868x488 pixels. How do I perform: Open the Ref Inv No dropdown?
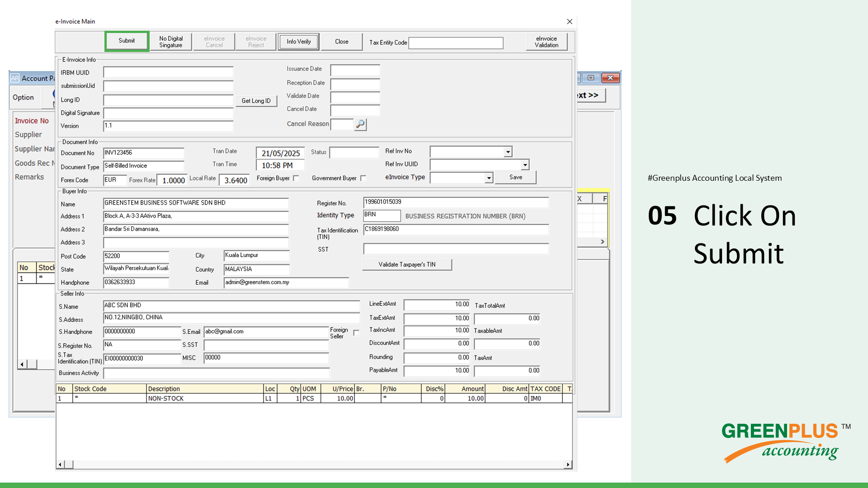(508, 152)
